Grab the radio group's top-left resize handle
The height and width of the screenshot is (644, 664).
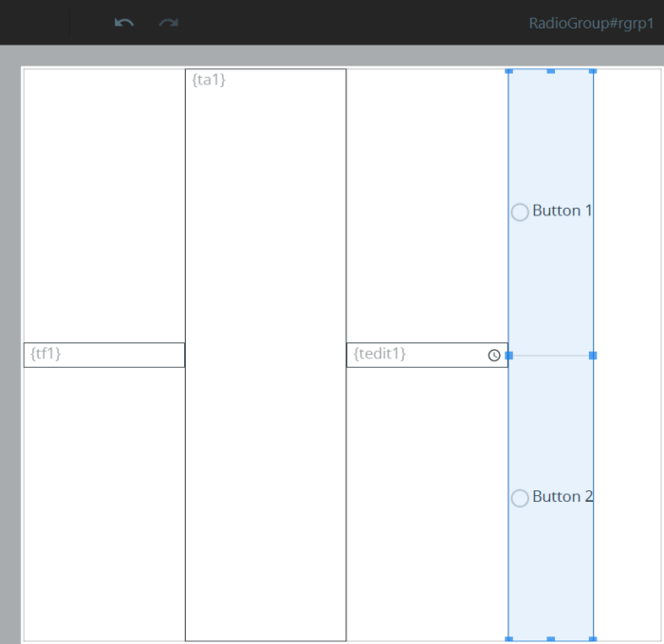508,70
